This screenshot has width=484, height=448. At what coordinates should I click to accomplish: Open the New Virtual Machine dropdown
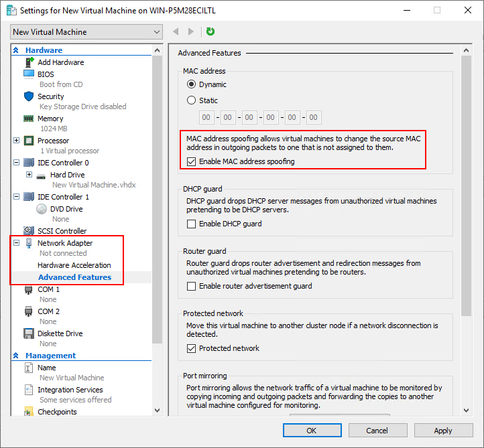pyautogui.click(x=86, y=32)
